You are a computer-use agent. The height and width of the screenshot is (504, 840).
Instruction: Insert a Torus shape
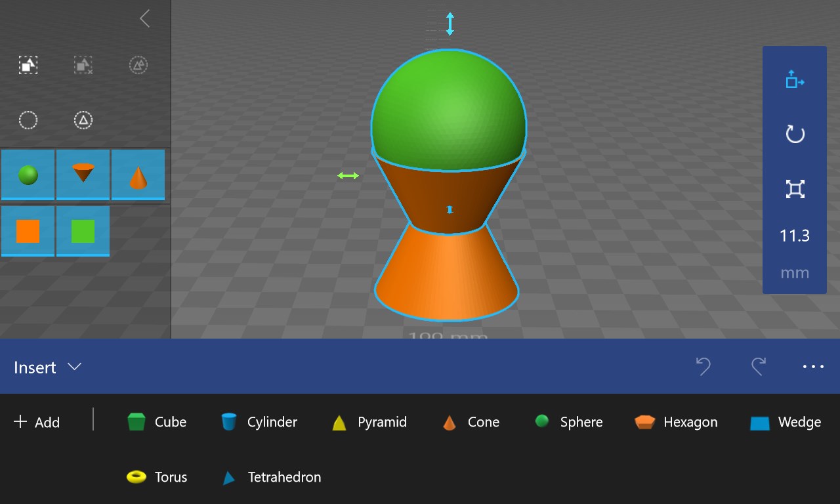(157, 477)
